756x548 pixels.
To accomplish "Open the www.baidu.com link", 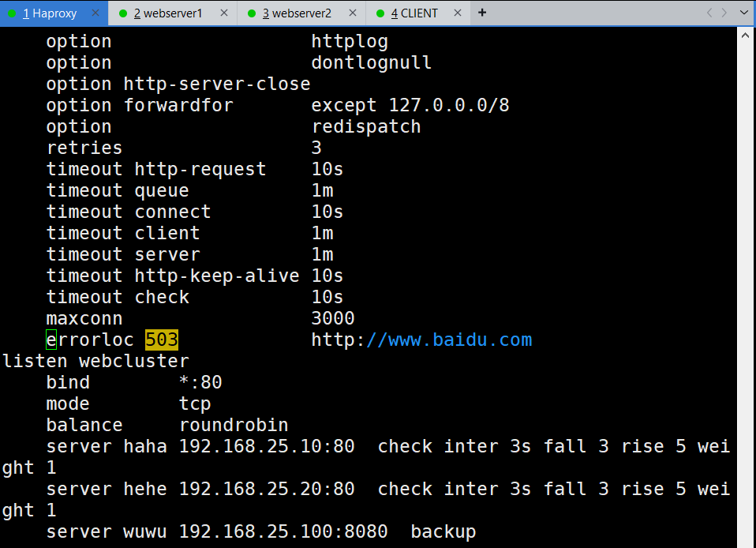I will pyautogui.click(x=449, y=340).
